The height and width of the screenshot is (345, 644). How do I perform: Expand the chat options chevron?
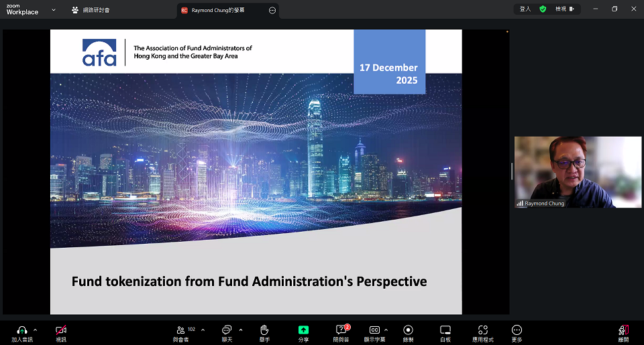pyautogui.click(x=241, y=330)
